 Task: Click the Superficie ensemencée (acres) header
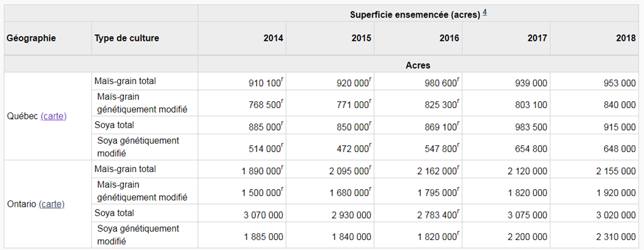(415, 14)
